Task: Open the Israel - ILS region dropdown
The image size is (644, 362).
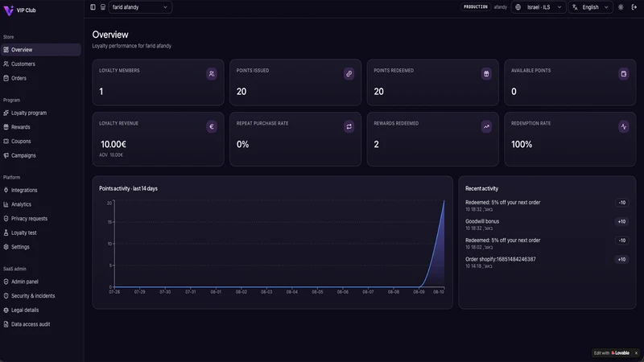Action: [539, 7]
